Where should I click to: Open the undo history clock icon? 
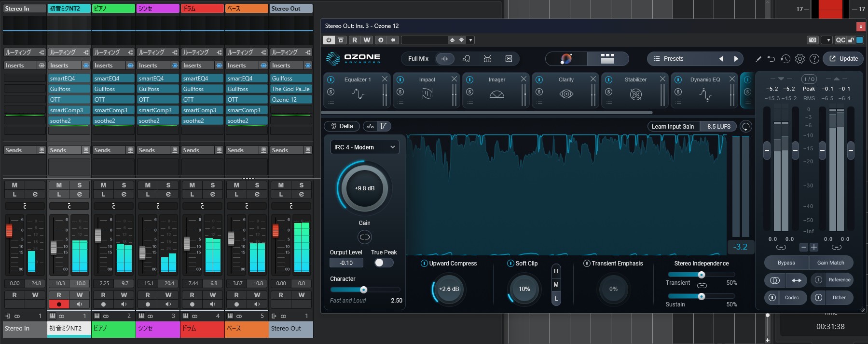(x=785, y=59)
